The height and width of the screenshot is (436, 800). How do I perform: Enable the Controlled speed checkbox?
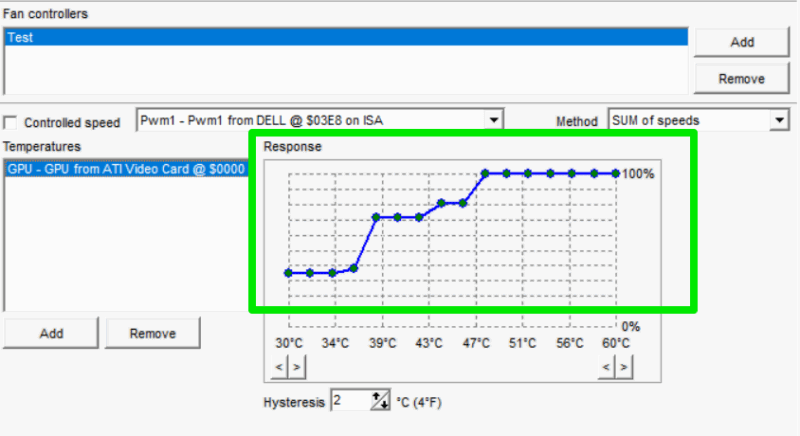tap(10, 122)
